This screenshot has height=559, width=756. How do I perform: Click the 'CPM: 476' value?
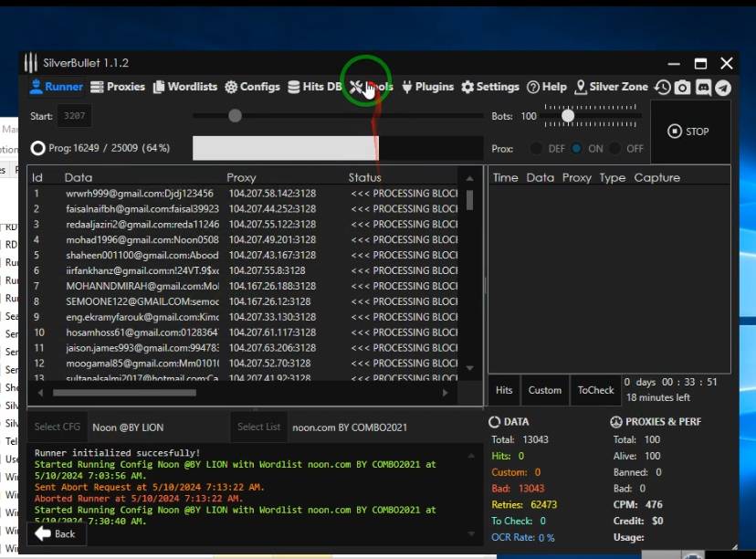(638, 504)
